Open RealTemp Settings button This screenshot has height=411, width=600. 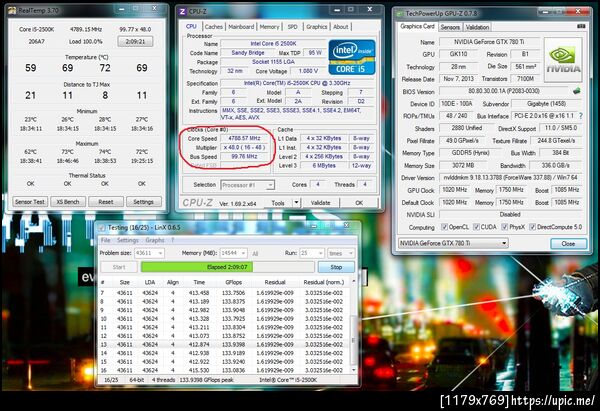[143, 202]
